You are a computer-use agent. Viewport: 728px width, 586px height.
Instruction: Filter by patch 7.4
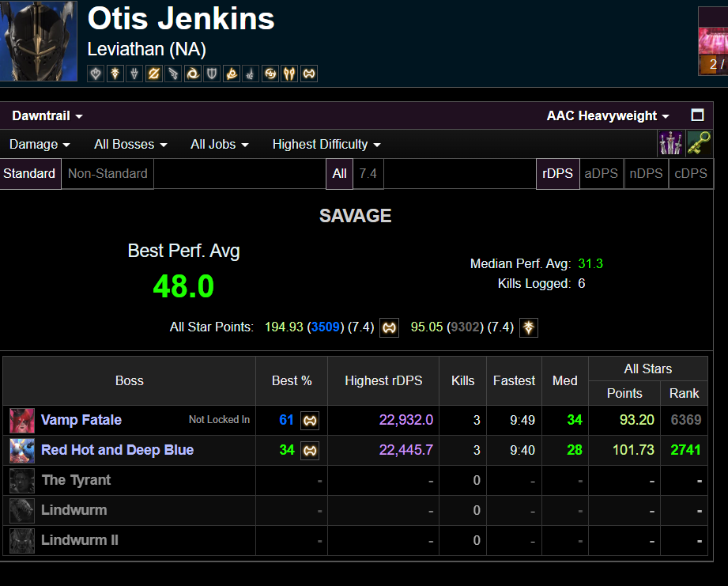[x=368, y=174]
